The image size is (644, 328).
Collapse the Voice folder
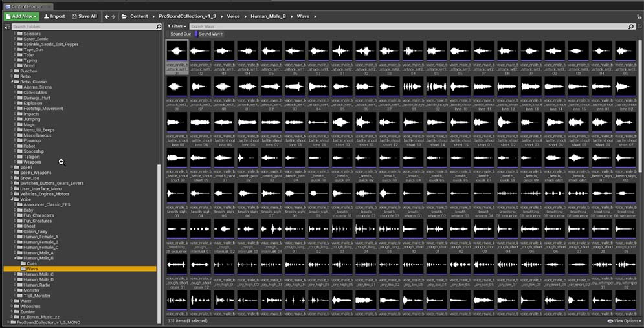[x=12, y=199]
